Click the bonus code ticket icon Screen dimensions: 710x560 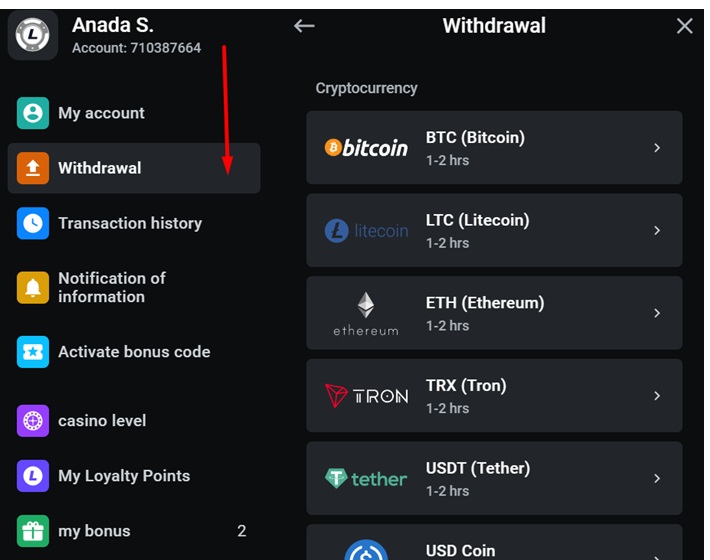[x=33, y=352]
